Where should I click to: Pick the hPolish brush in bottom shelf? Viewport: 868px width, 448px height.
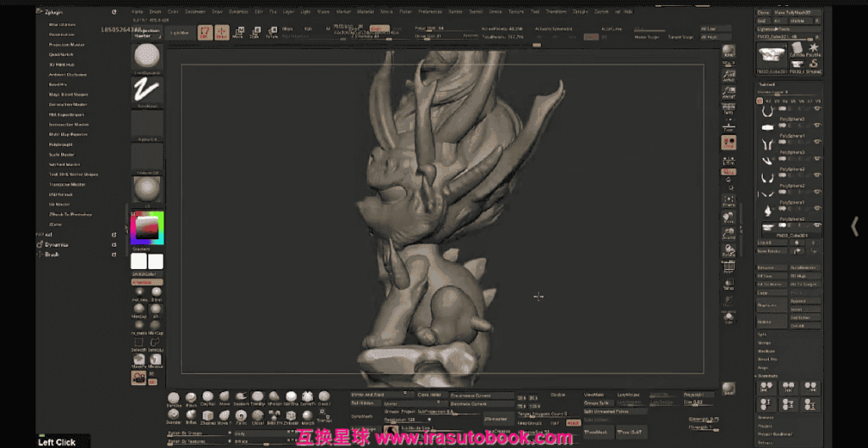274,398
